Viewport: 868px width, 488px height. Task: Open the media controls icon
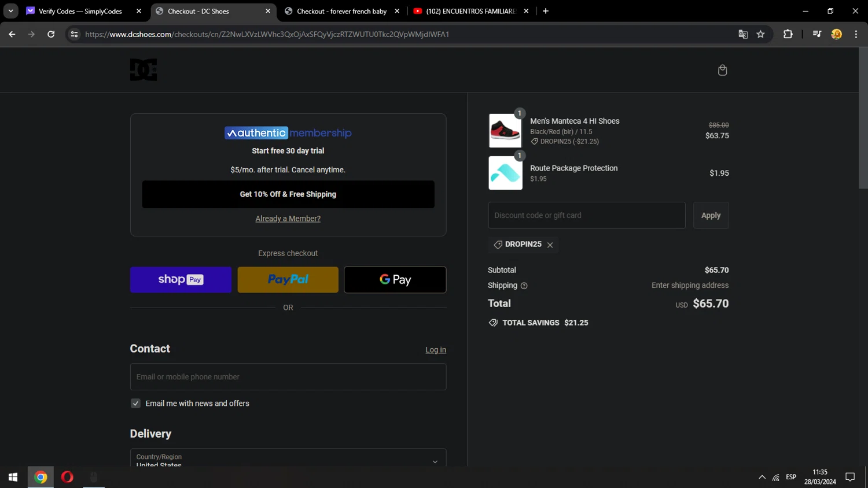pyautogui.click(x=817, y=34)
